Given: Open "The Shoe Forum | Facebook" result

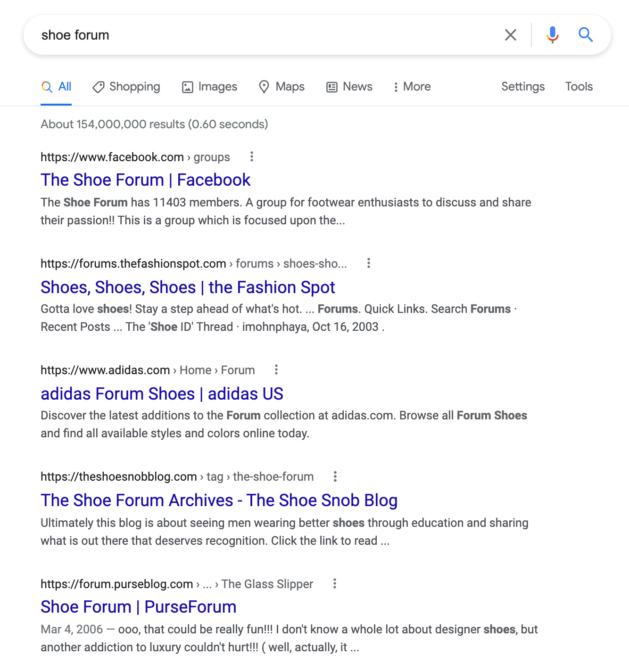Looking at the screenshot, I should (x=145, y=180).
